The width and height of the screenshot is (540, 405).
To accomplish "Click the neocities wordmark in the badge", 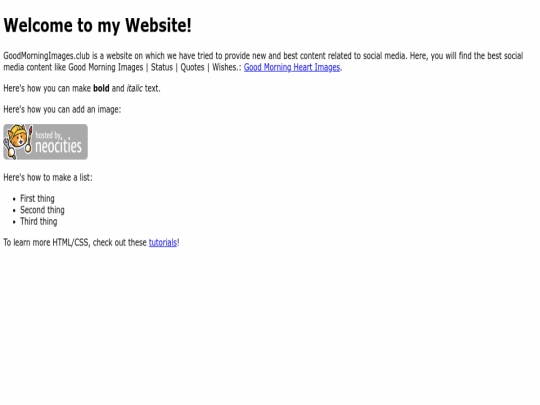I will pyautogui.click(x=59, y=146).
